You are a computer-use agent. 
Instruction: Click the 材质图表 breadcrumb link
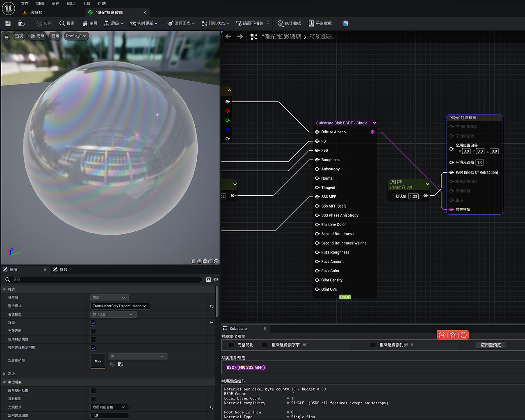[321, 37]
